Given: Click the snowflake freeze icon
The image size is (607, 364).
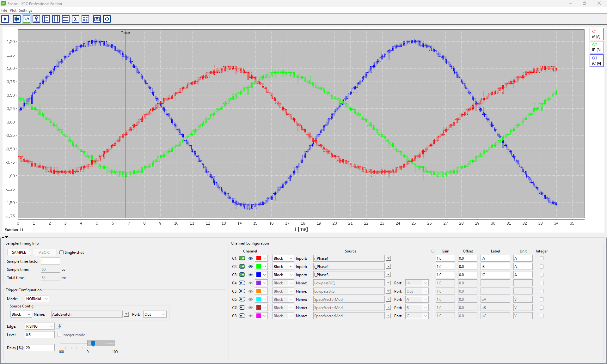Looking at the screenshot, I should tap(17, 19).
